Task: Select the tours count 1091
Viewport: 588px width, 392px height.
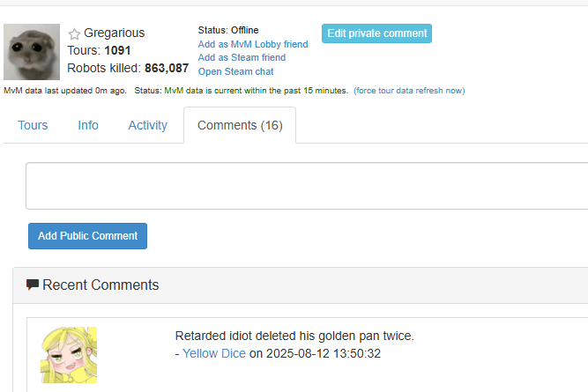Action: (x=117, y=50)
